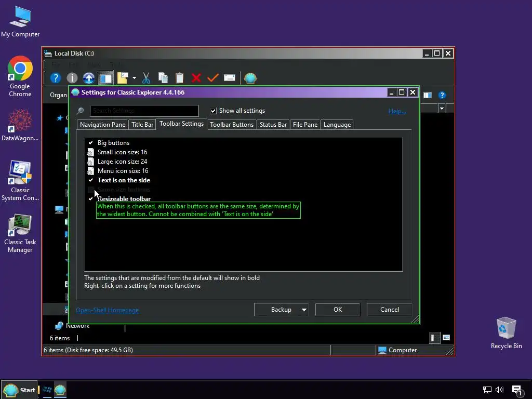Open Google Chrome desktop shortcut
Image resolution: width=532 pixels, height=399 pixels.
20,77
